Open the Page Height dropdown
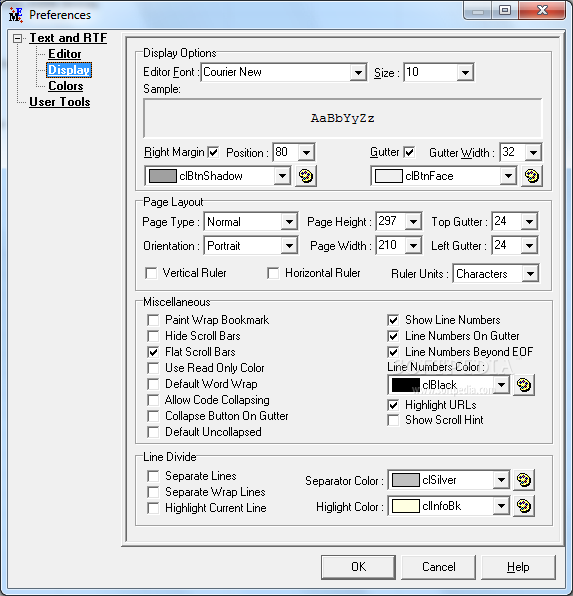Image resolution: width=573 pixels, height=596 pixels. tap(413, 222)
